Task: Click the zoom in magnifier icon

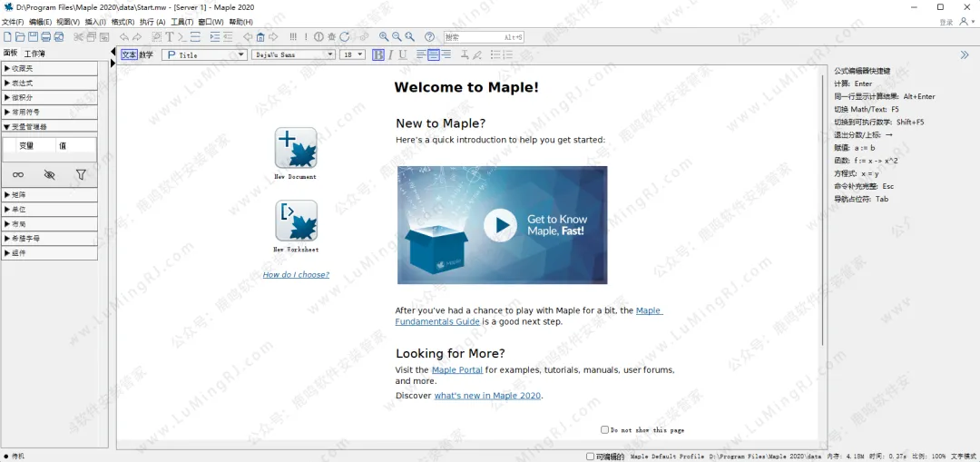Action: 384,37
